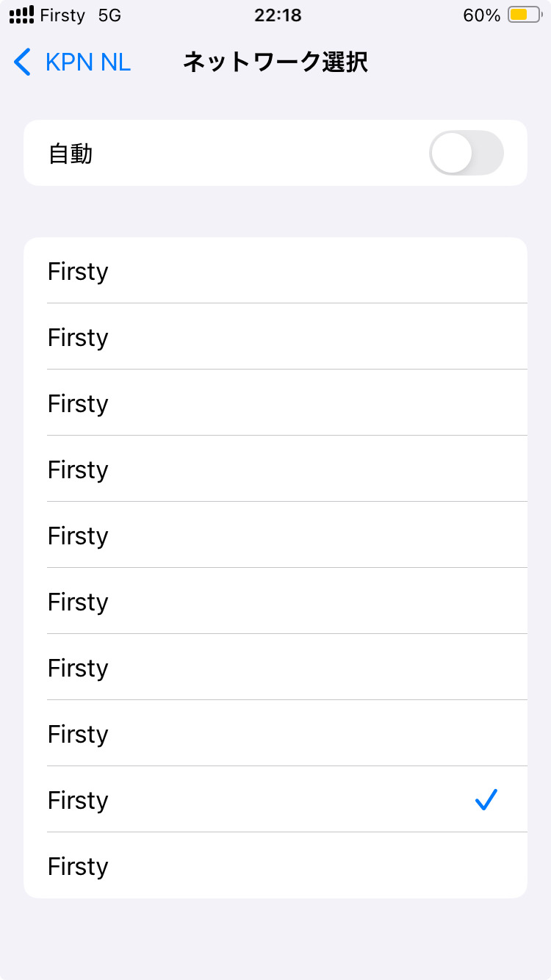The image size is (551, 980).
Task: Select the second Firsty network entry
Action: (275, 337)
